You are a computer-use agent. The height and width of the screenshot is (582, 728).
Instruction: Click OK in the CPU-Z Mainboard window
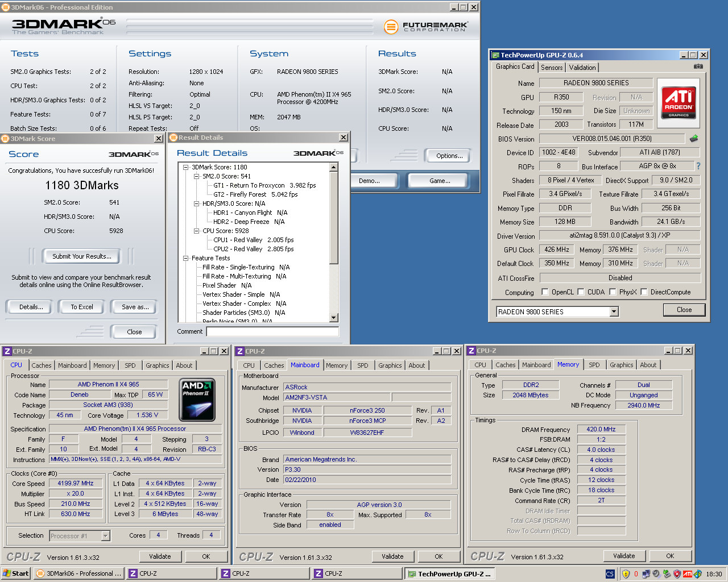[x=439, y=556]
